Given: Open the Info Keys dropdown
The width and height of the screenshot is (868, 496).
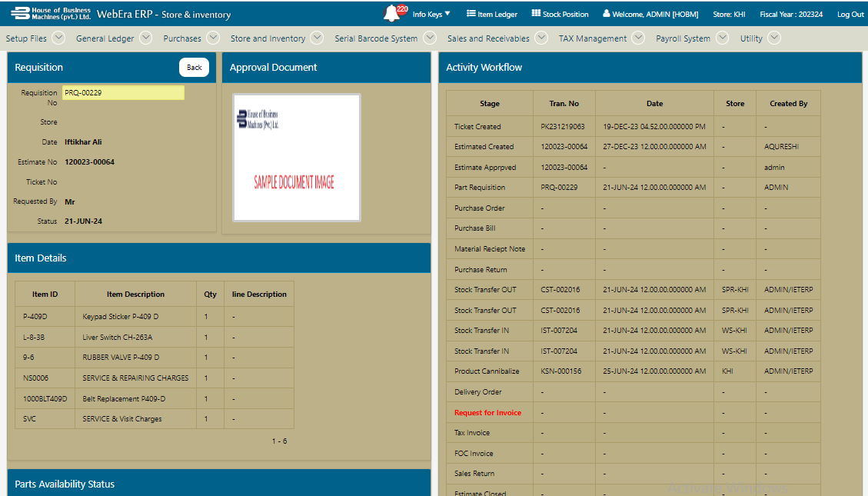Looking at the screenshot, I should point(431,14).
